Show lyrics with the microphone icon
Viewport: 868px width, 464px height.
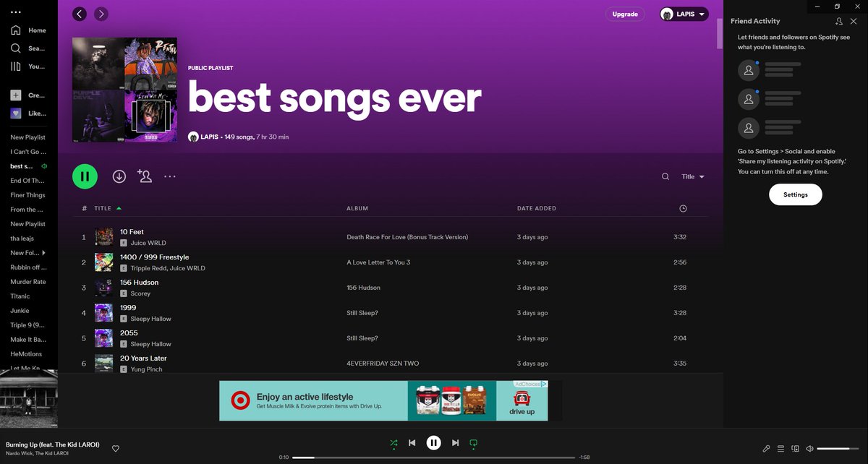point(766,449)
